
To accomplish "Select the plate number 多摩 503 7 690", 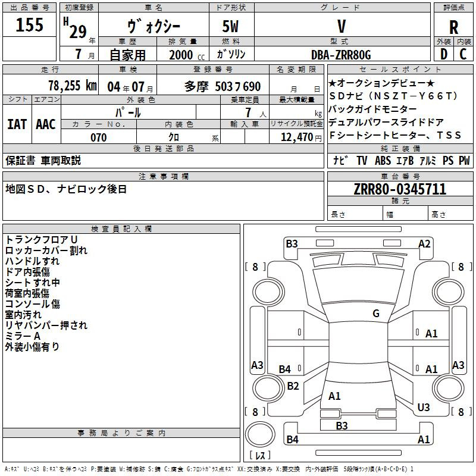I will pyautogui.click(x=223, y=87).
